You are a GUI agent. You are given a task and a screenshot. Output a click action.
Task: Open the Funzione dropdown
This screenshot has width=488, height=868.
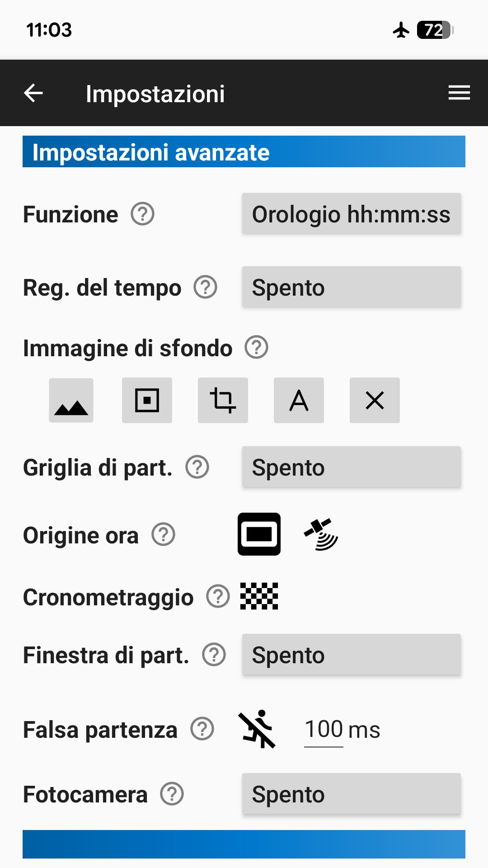[x=351, y=214]
